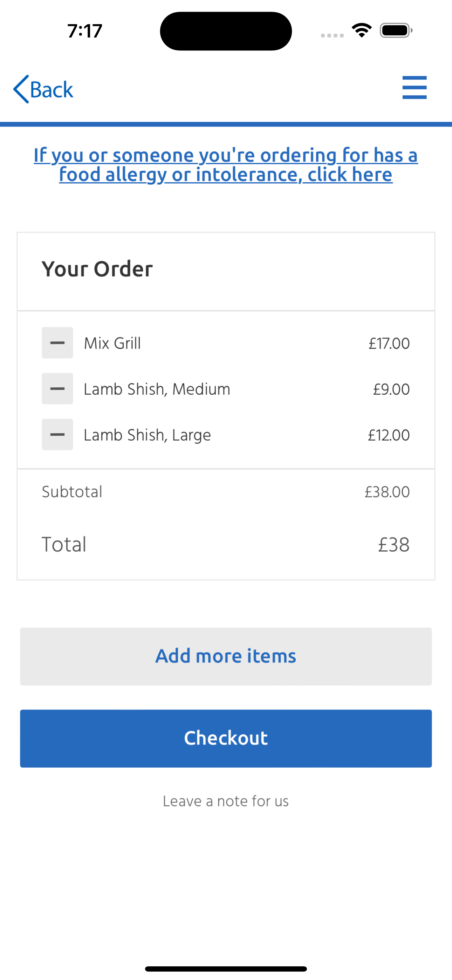Image resolution: width=452 pixels, height=980 pixels.
Task: Tap the £38.00 subtotal amount
Action: (x=387, y=492)
